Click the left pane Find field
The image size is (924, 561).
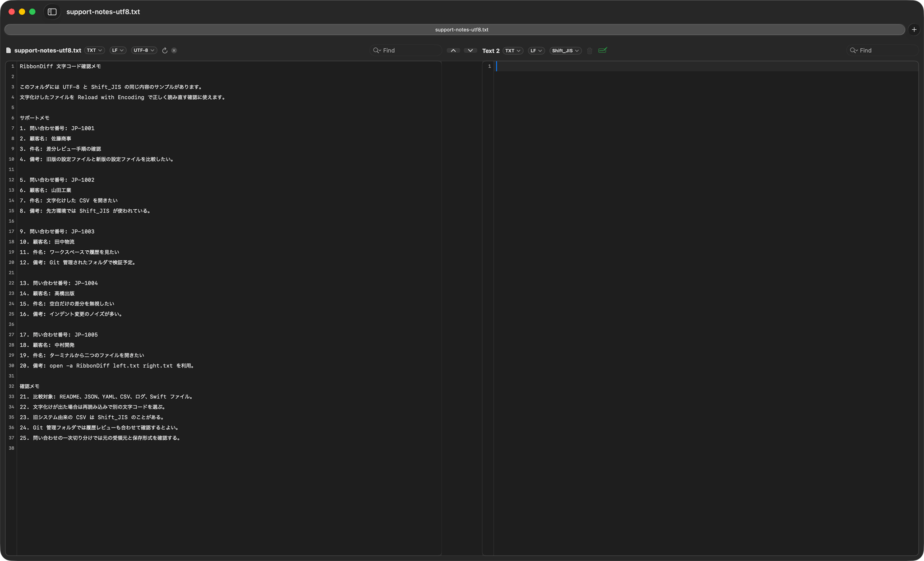pos(406,51)
